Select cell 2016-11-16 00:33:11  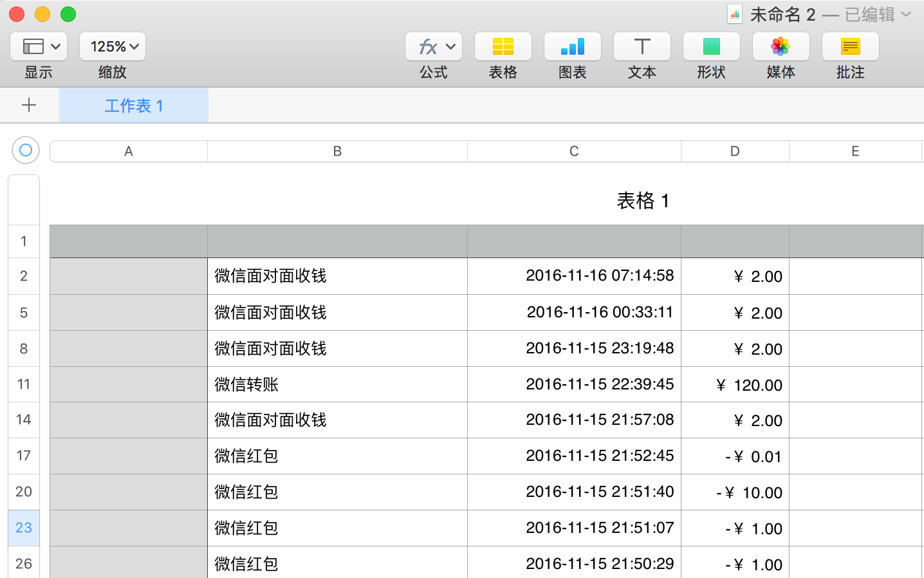click(574, 313)
